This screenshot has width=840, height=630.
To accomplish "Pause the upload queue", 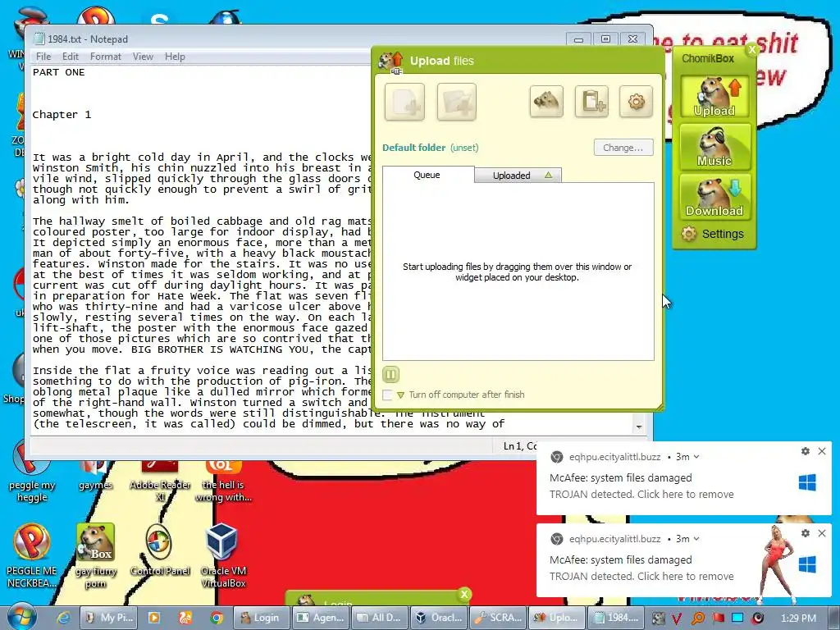I will click(x=390, y=374).
